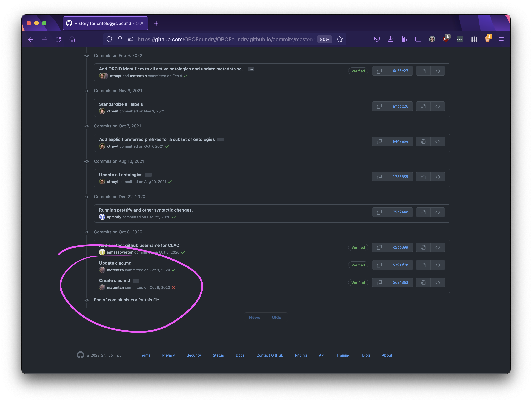Screen dimensions: 532x402
Task: Open commit hash link 75b244e
Action: (400, 212)
